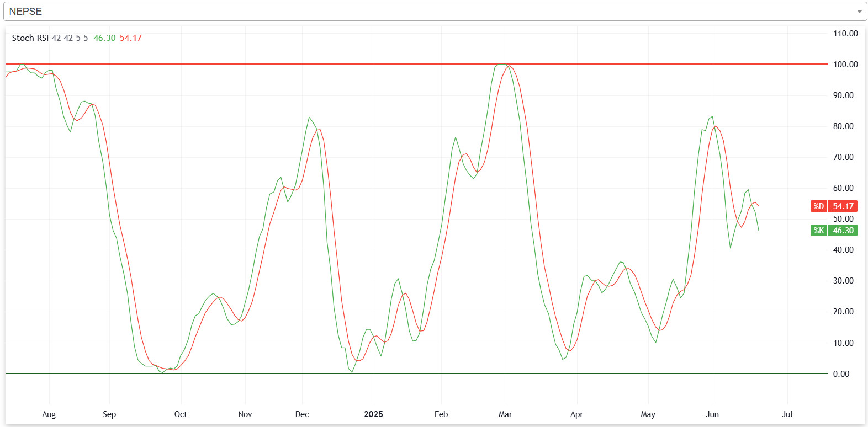This screenshot has height=427, width=868.
Task: Click the 20.00 scale value
Action: tap(843, 312)
